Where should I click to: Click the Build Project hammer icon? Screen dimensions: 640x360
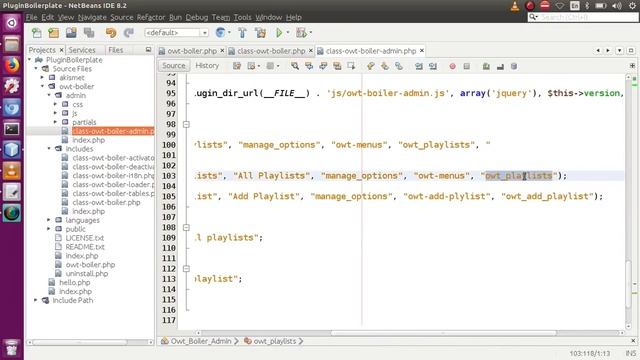click(x=242, y=33)
